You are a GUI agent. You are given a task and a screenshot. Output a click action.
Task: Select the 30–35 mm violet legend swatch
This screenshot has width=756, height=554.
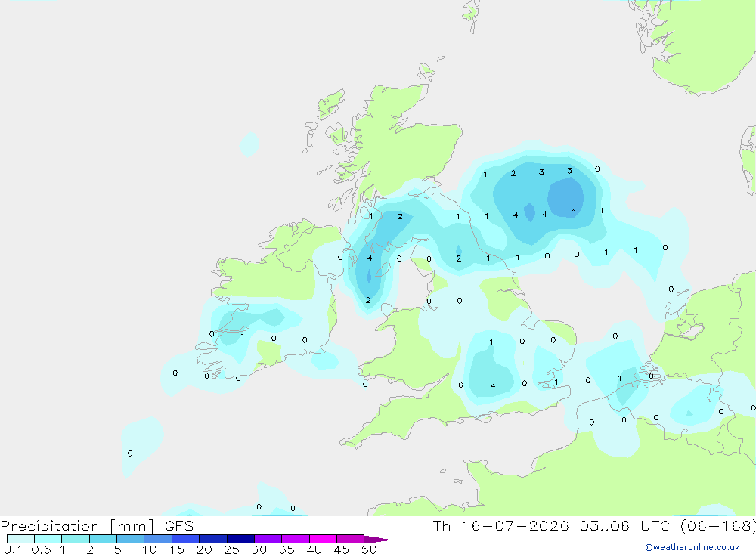point(268,539)
